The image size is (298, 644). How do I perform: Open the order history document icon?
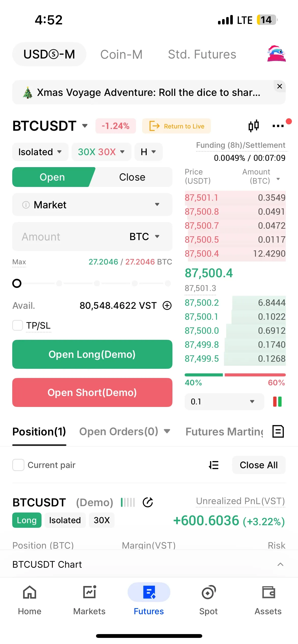[x=278, y=431]
